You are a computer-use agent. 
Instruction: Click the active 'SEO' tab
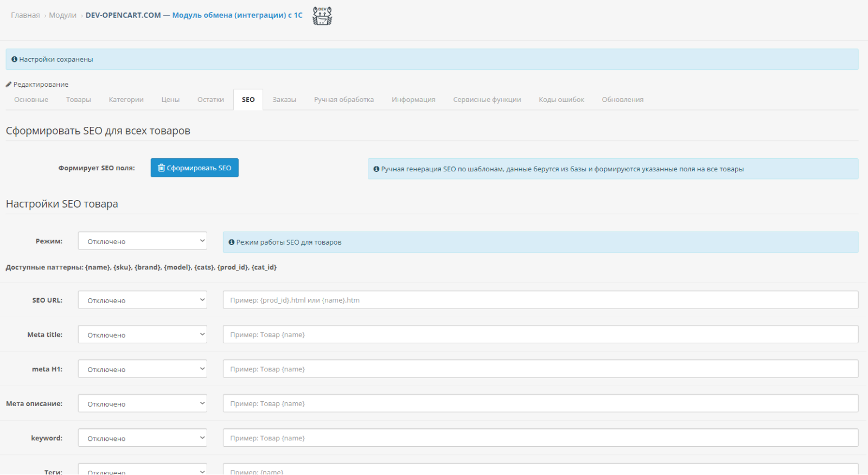pos(248,100)
